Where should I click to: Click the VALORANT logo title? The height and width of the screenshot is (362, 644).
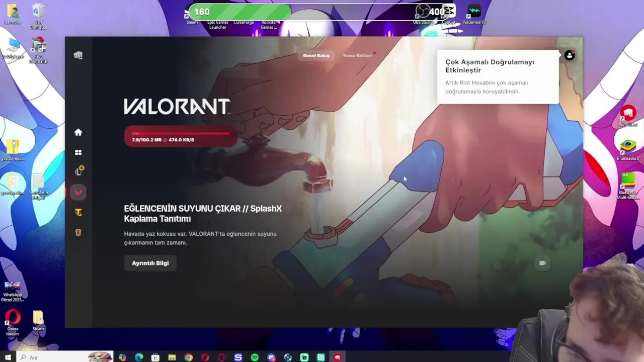point(177,107)
